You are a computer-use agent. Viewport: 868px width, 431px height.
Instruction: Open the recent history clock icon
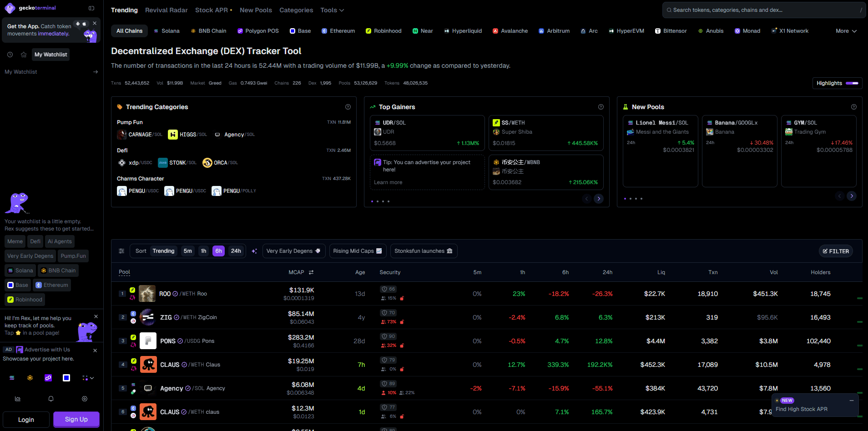click(x=10, y=55)
